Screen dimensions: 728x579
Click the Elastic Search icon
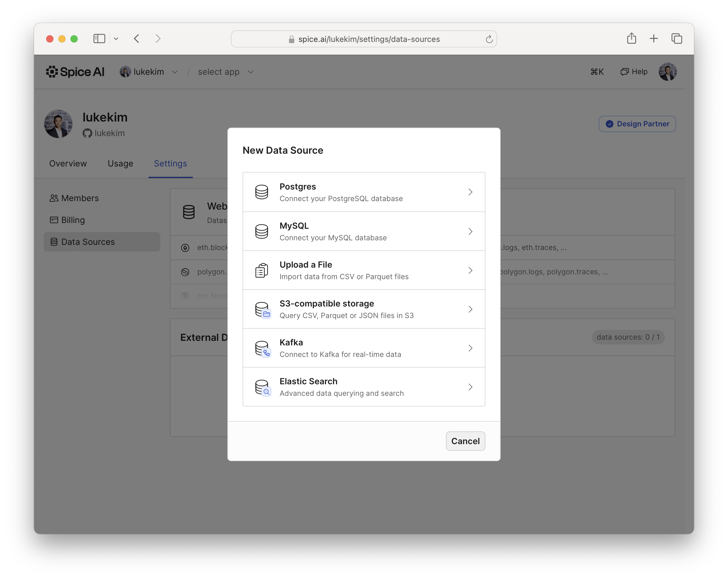tap(262, 387)
